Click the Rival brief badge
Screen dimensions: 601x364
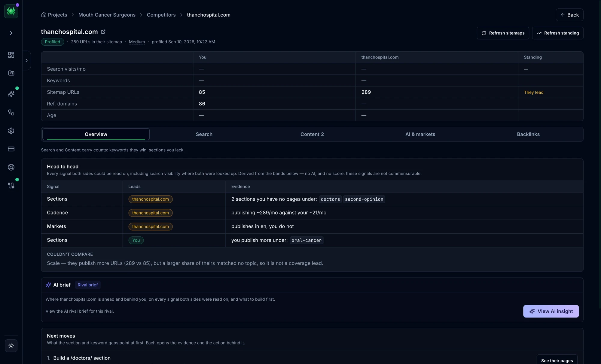pos(88,285)
